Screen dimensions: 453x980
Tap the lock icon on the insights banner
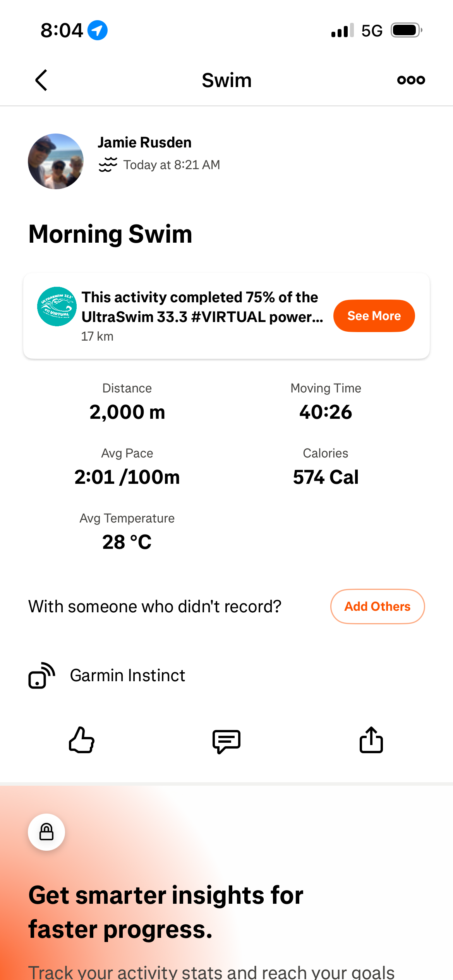click(x=46, y=832)
